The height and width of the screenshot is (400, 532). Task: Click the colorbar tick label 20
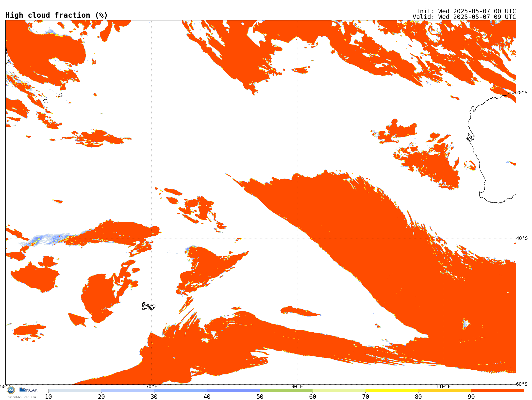(101, 397)
